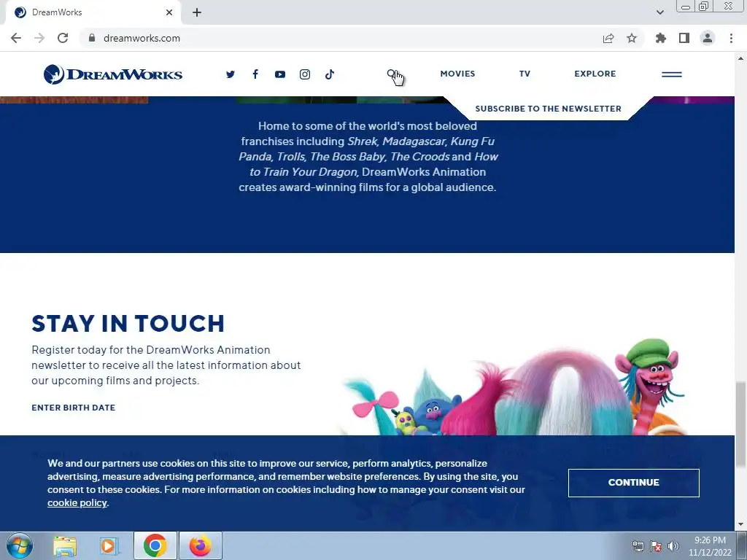Open DreamWorks Facebook page icon
Image resolution: width=747 pixels, height=560 pixels.
[x=255, y=74]
